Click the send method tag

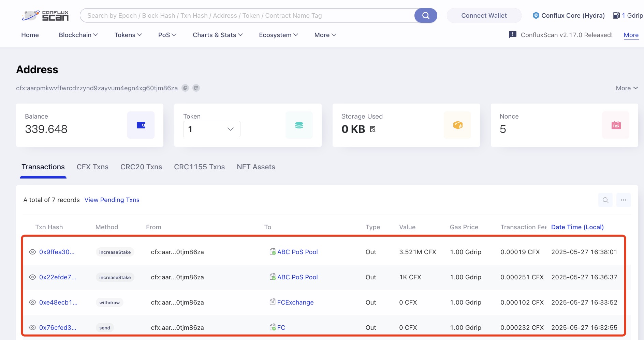(x=105, y=328)
